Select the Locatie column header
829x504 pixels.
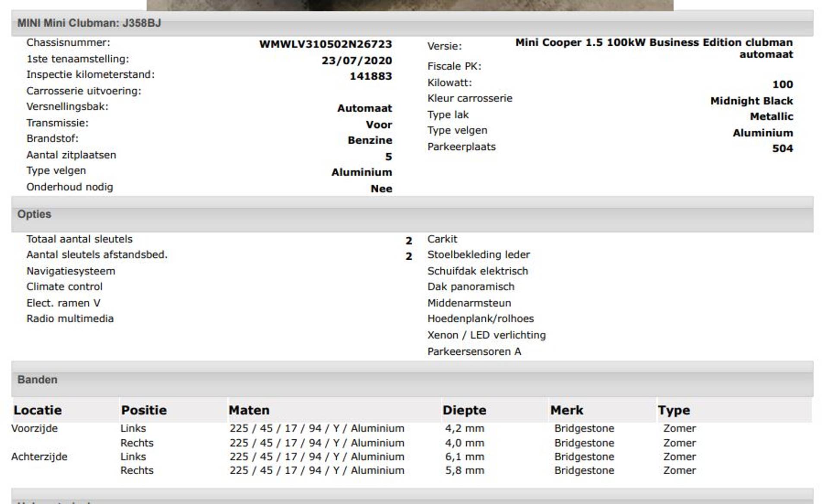pos(38,410)
